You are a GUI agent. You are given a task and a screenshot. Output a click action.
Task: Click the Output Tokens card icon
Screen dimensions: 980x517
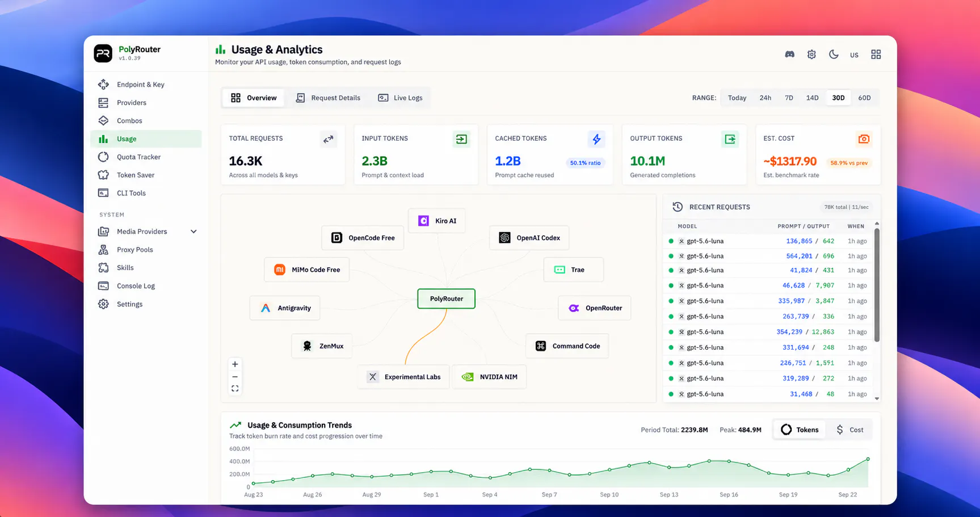730,139
